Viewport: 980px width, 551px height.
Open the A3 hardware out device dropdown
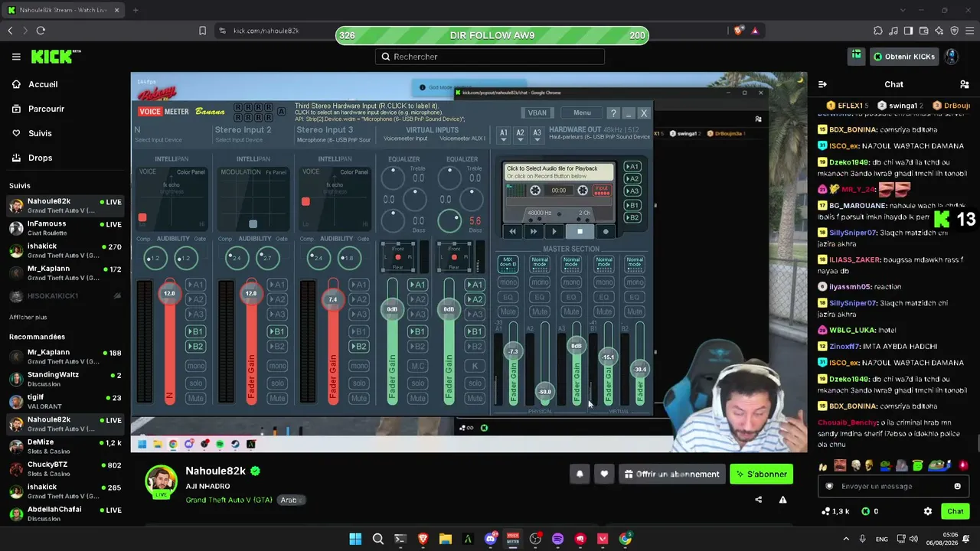[537, 135]
